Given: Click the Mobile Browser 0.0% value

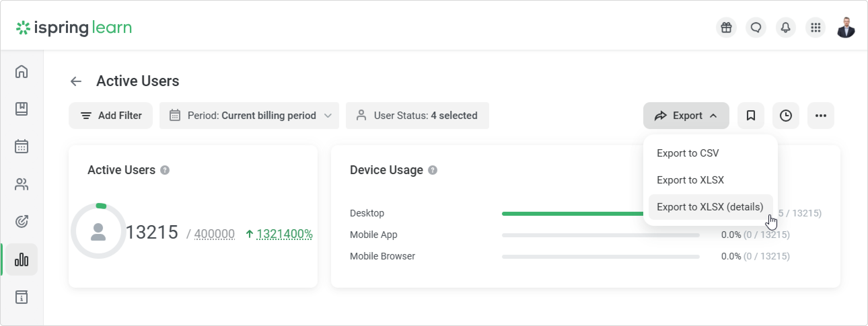Looking at the screenshot, I should 731,256.
